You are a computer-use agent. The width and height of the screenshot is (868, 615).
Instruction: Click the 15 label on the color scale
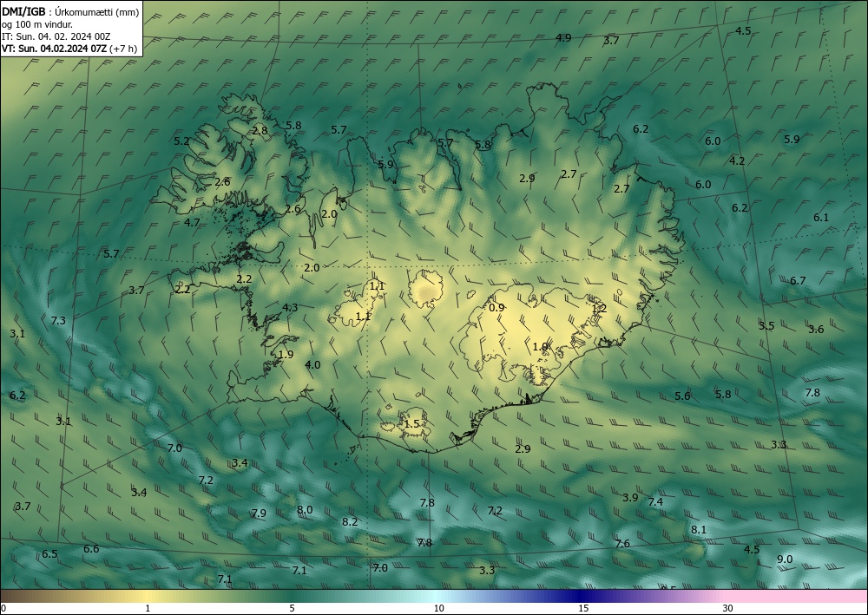click(583, 609)
